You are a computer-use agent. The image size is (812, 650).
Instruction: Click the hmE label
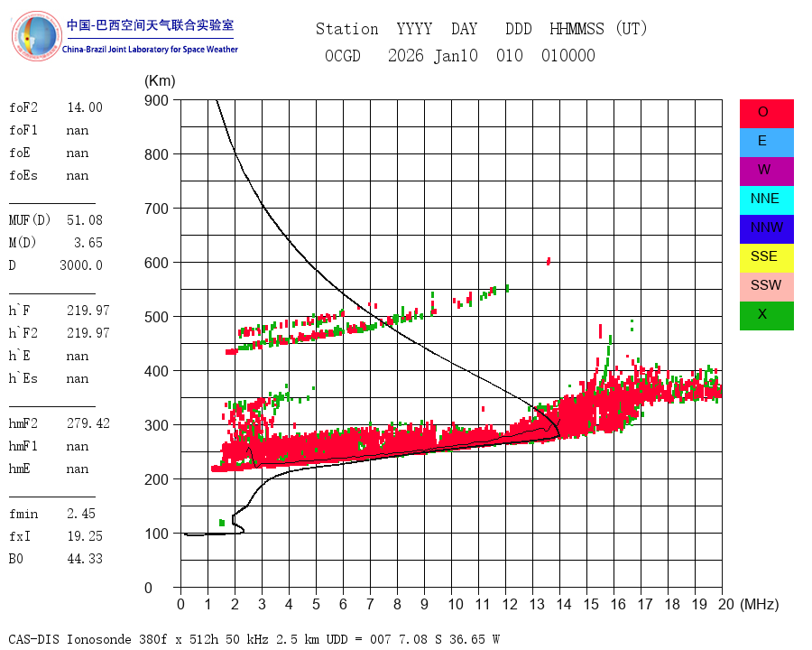[x=20, y=469]
